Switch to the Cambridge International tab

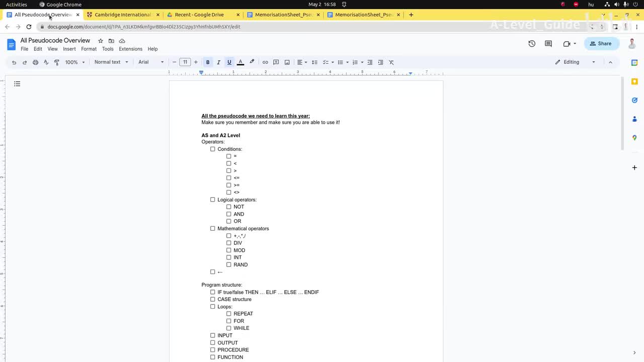123,15
